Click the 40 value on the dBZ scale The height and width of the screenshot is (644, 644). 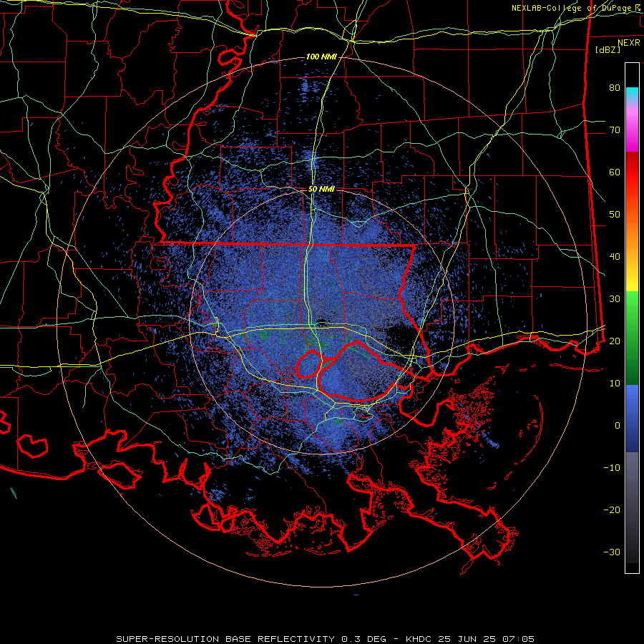click(x=615, y=257)
